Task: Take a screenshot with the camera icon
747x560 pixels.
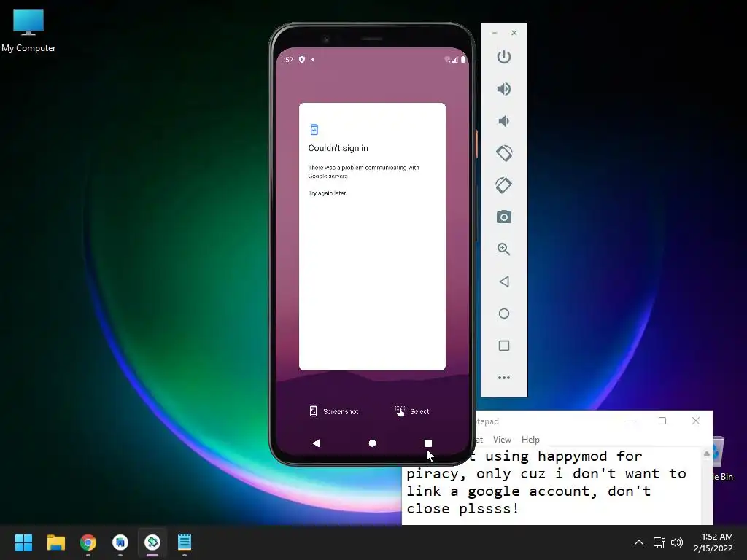Action: point(503,217)
